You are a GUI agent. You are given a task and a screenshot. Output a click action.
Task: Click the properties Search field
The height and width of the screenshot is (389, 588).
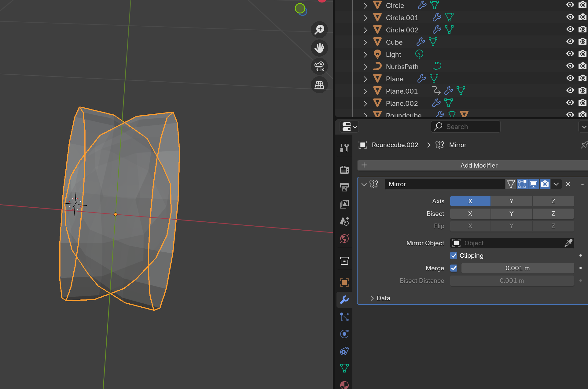465,127
